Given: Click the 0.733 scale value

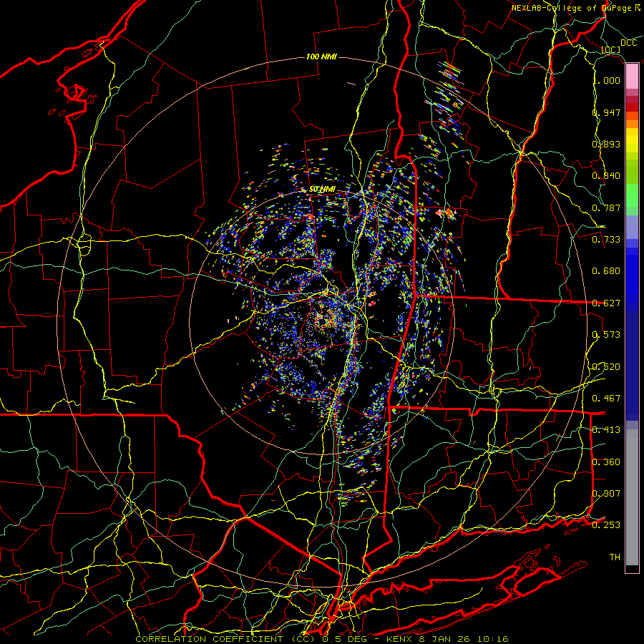Looking at the screenshot, I should [606, 240].
